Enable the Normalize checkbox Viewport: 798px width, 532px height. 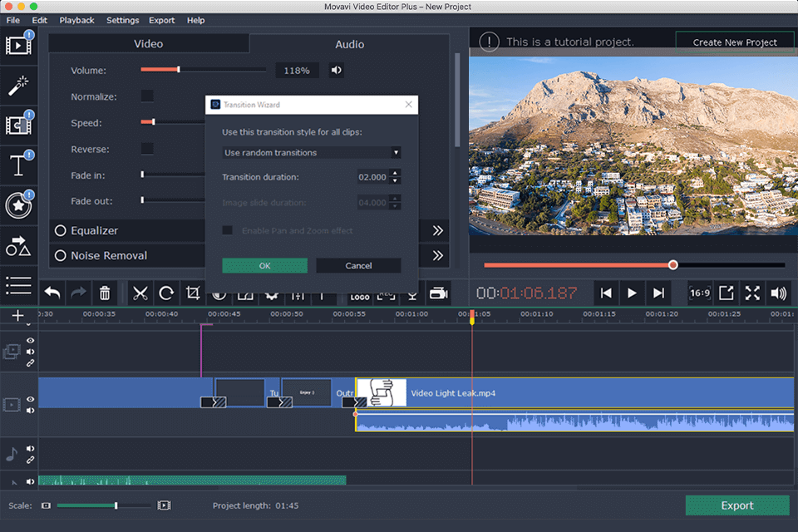(x=147, y=96)
